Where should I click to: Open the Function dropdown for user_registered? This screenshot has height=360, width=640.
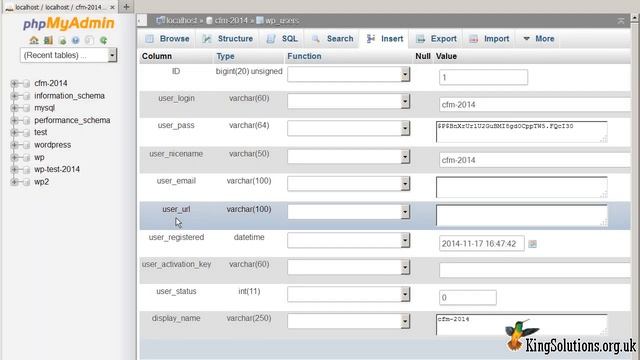point(348,240)
